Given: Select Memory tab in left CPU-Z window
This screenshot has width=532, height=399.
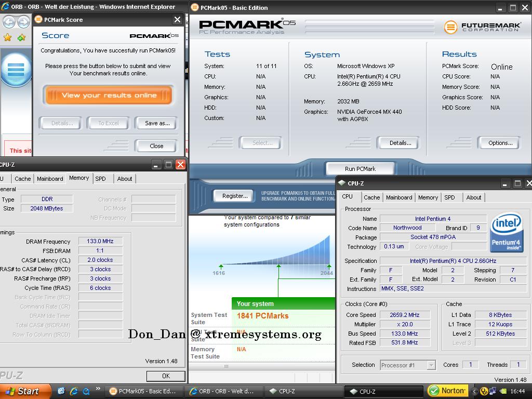Looking at the screenshot, I should pyautogui.click(x=79, y=178).
